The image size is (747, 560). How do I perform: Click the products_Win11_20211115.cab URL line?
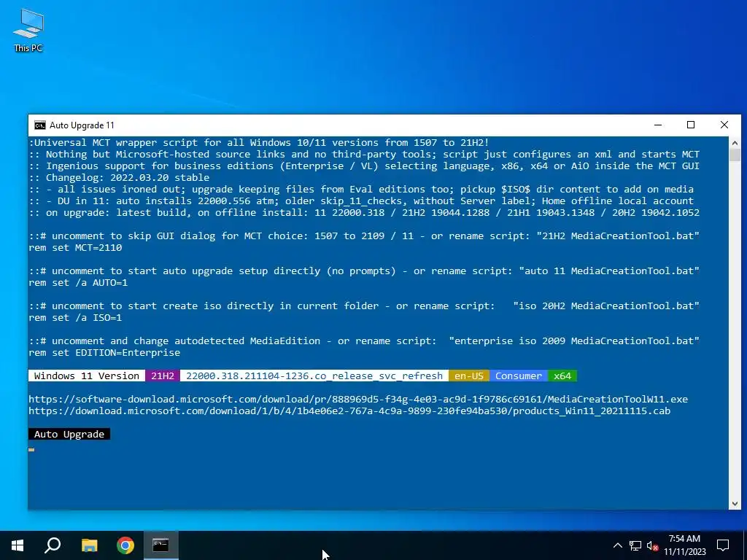(x=349, y=411)
